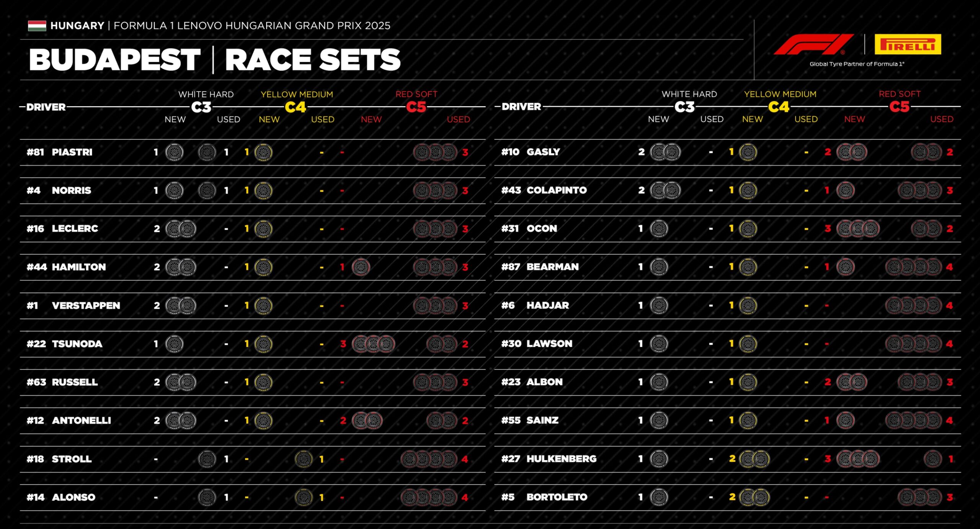Screen dimensions: 980x529
Task: Click the Global Tyre Partner caption
Action: click(857, 64)
